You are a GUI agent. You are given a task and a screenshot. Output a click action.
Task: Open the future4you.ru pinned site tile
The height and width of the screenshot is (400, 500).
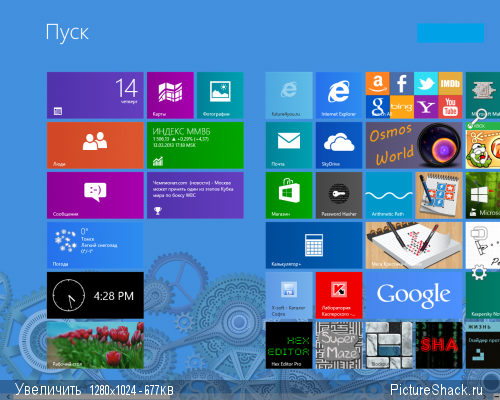coord(289,95)
